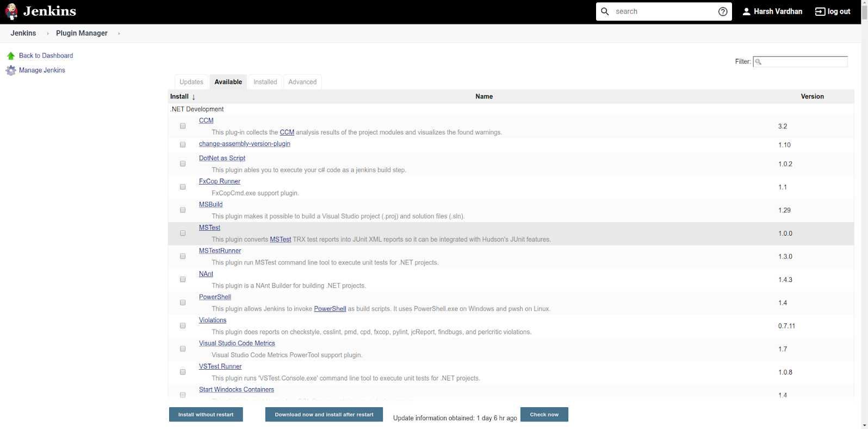Viewport: 868px width, 429px height.
Task: Click Download now and install after restart
Action: (324, 414)
